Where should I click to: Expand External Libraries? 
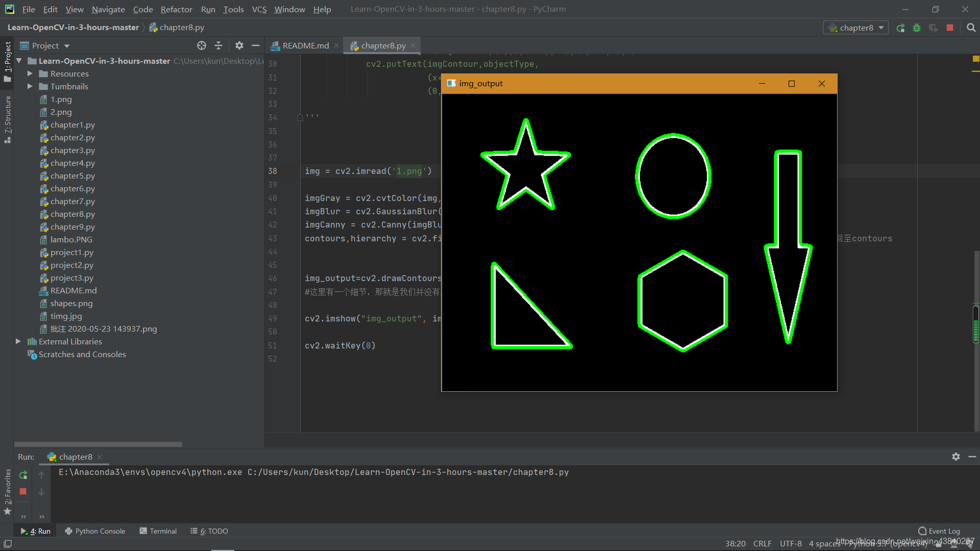(18, 341)
